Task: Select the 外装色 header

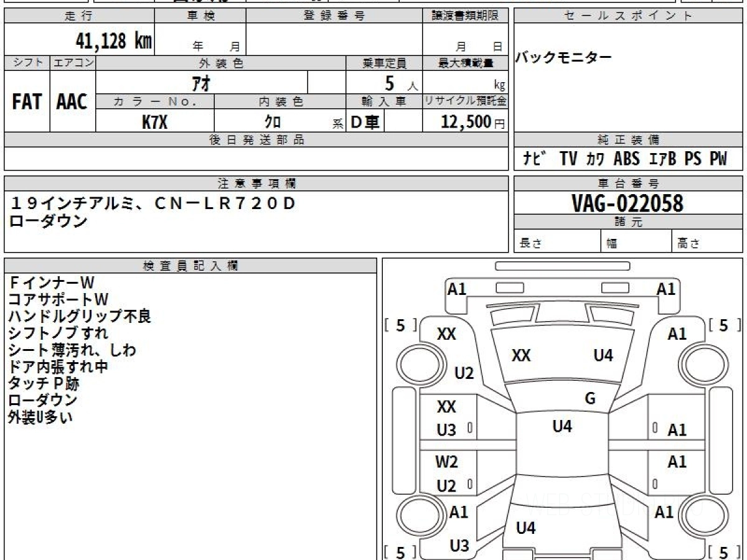Action: pos(221,63)
